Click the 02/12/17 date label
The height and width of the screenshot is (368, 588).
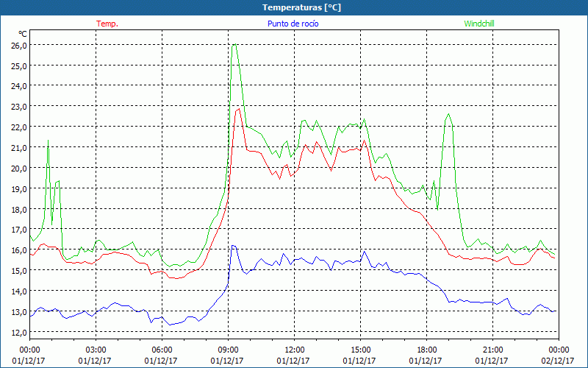coord(558,361)
